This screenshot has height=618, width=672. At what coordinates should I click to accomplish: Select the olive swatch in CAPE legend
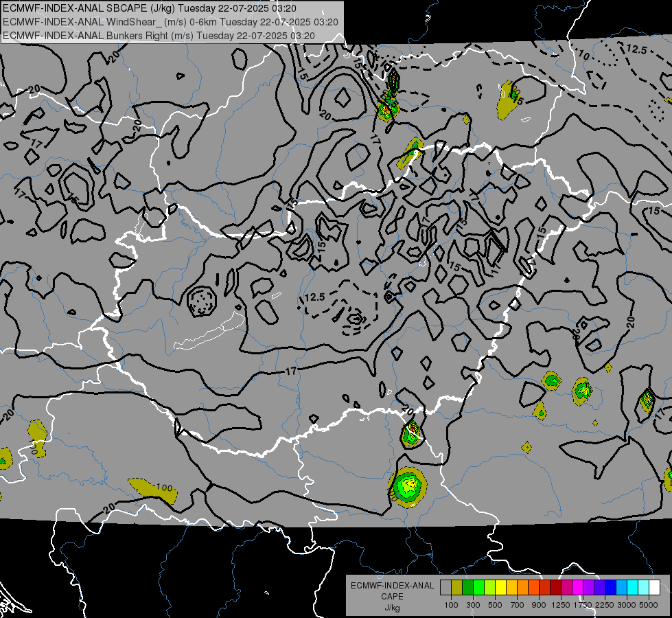(x=456, y=588)
